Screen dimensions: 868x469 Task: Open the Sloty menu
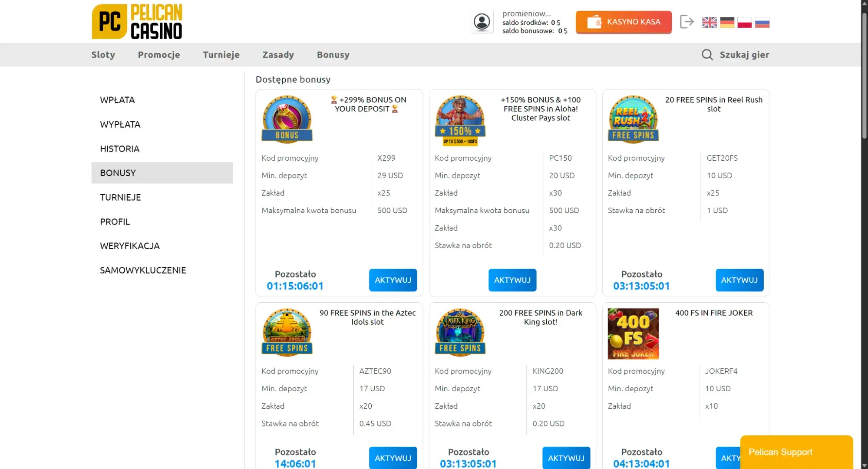click(x=103, y=55)
